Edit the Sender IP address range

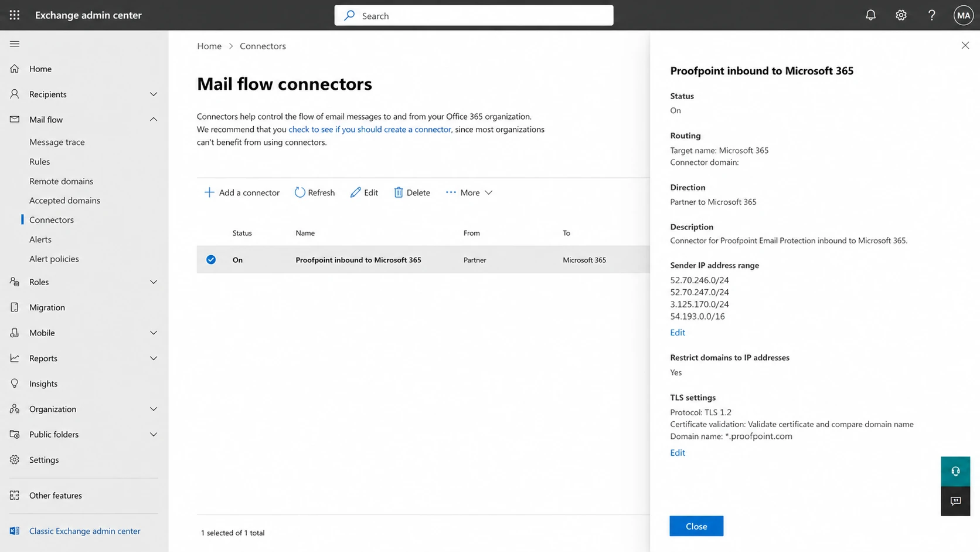tap(678, 332)
